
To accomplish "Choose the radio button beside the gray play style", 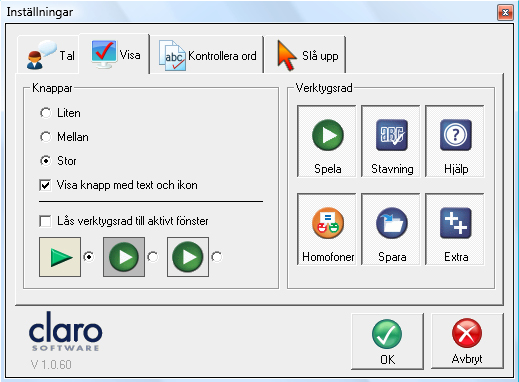I will [153, 257].
